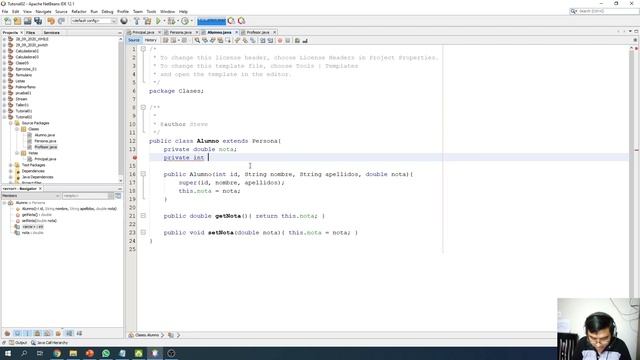Click the History view button
The image size is (640, 360).
pos(151,40)
